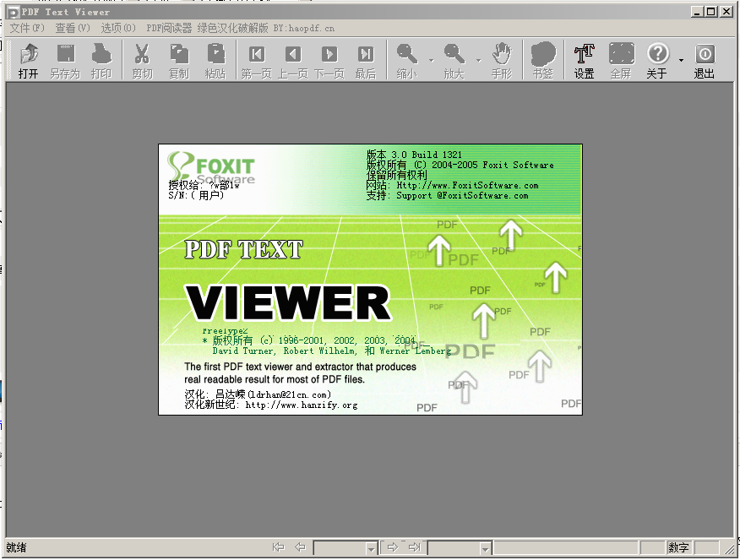Viewport: 740px width, 560px height.
Task: Open dropdown arrow beside 放大 zoom in
Action: (478, 60)
